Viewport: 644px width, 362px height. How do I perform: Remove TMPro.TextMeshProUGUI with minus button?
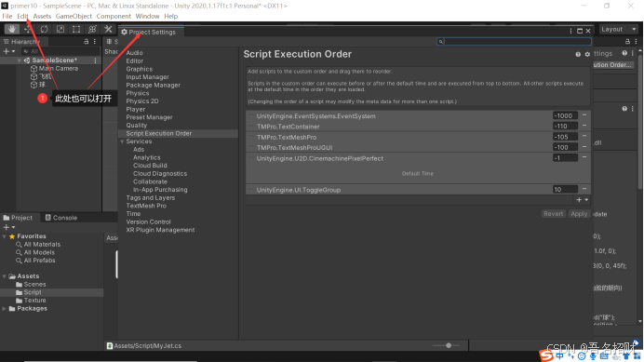pos(584,147)
